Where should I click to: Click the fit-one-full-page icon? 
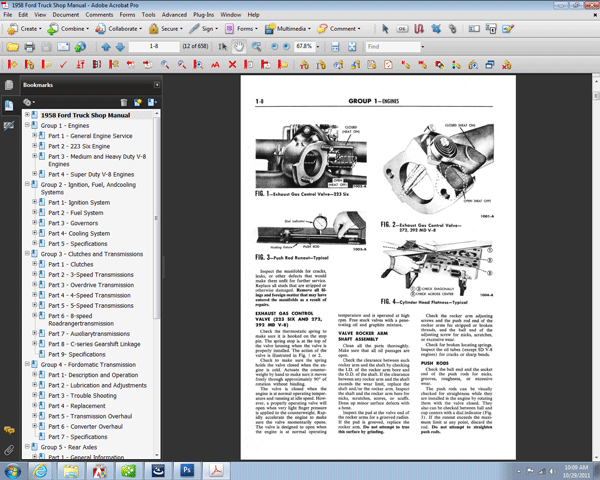click(x=352, y=47)
